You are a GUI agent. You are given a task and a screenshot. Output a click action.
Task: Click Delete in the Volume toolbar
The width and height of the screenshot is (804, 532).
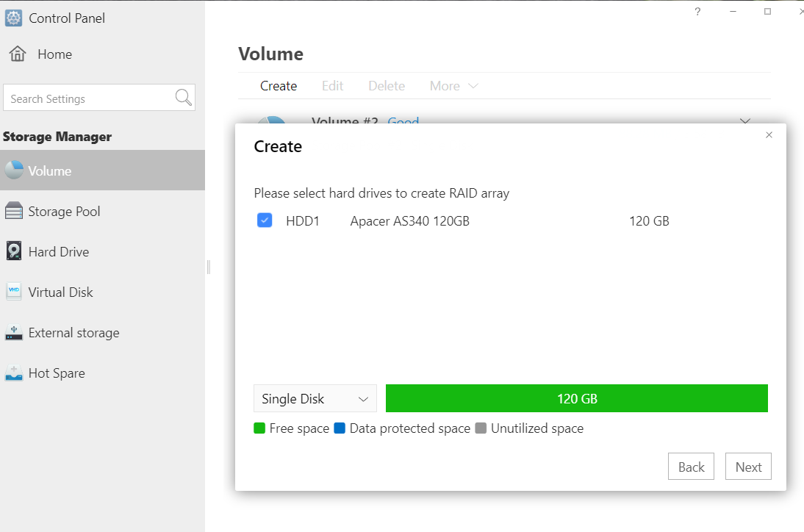[387, 85]
